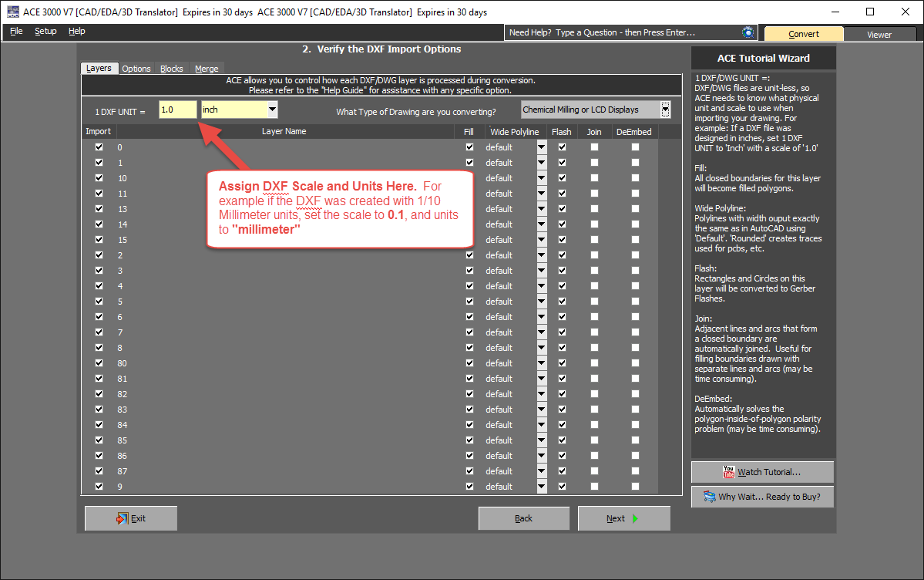The width and height of the screenshot is (924, 580).
Task: Uncheck Import checkbox for layer 84
Action: tap(99, 425)
